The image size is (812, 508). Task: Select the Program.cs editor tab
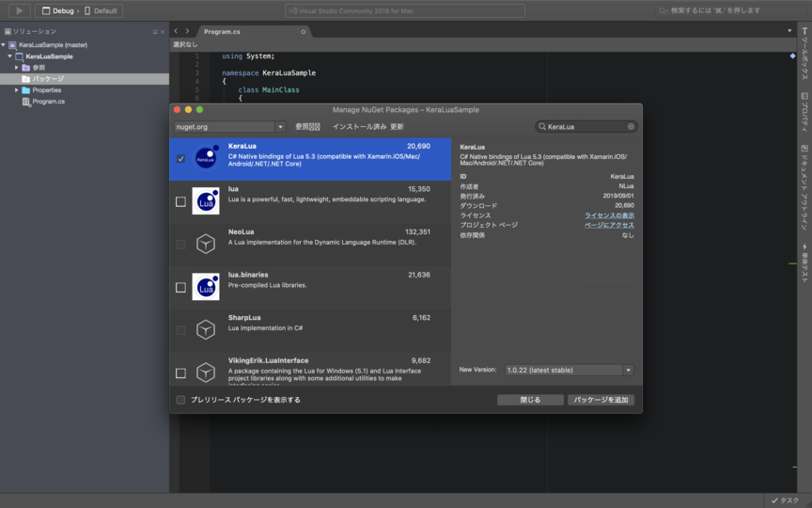(254, 32)
